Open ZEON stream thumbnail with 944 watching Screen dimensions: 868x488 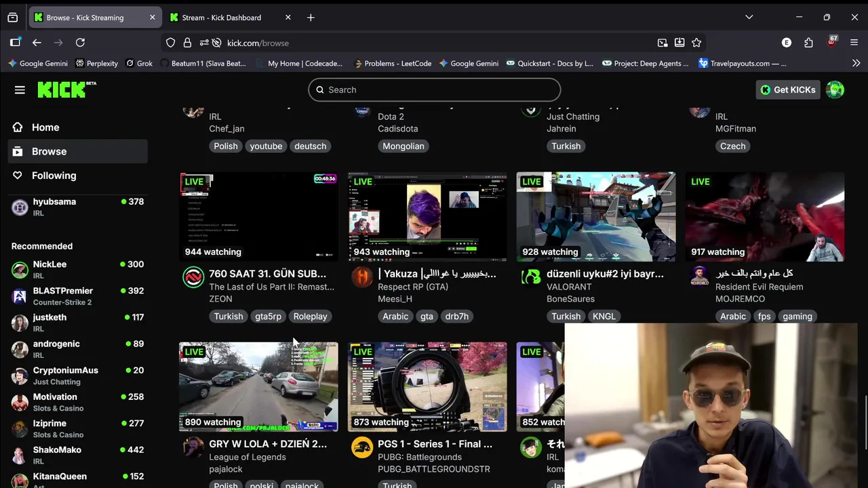coord(258,217)
